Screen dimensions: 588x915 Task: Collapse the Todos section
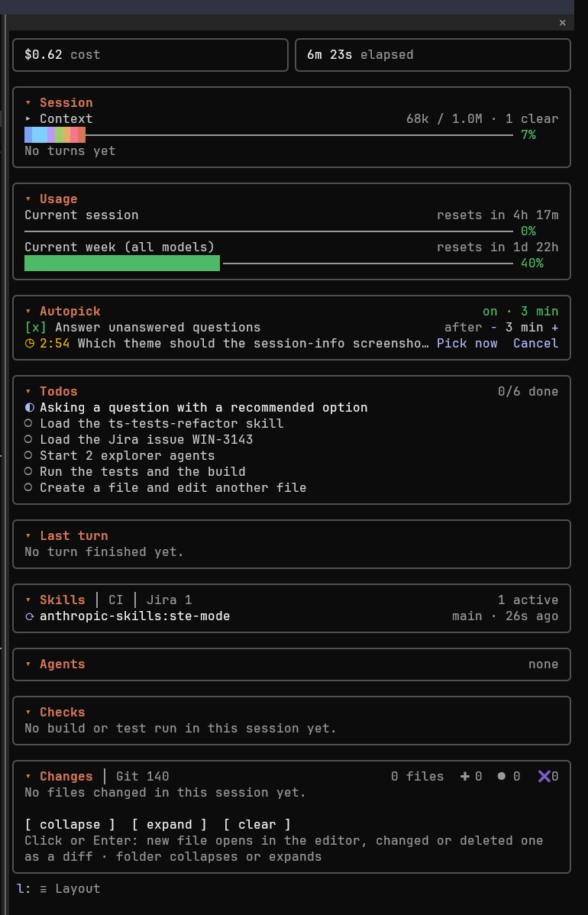(x=28, y=392)
